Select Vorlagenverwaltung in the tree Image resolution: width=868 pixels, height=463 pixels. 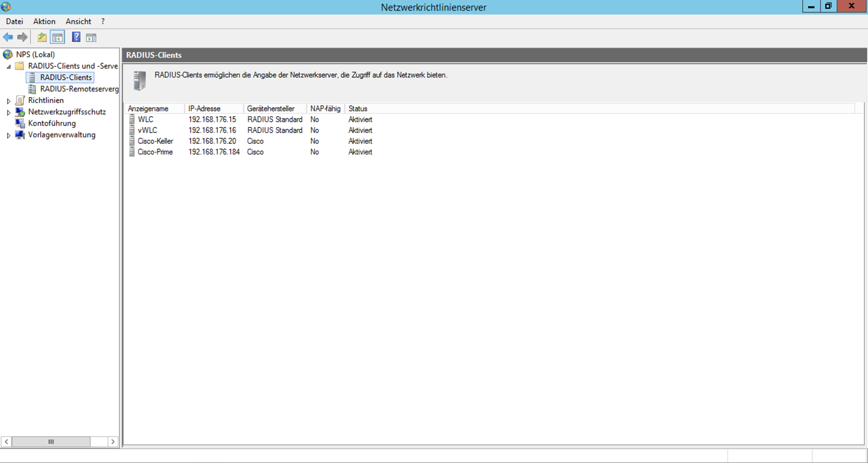(62, 135)
